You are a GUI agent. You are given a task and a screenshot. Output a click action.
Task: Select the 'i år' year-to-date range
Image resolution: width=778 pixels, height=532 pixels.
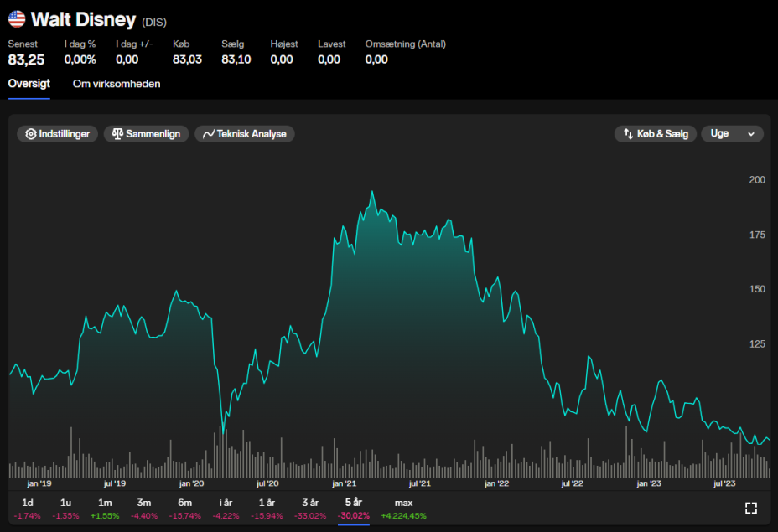(226, 509)
